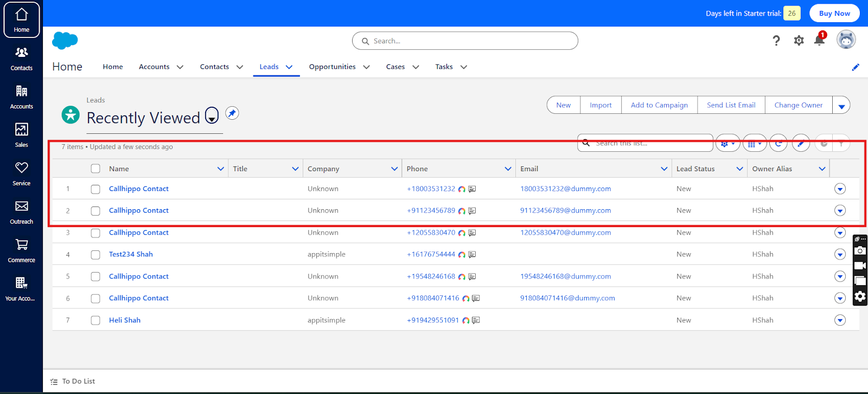868x394 pixels.
Task: Expand the Accounts tab chevron
Action: pyautogui.click(x=180, y=67)
